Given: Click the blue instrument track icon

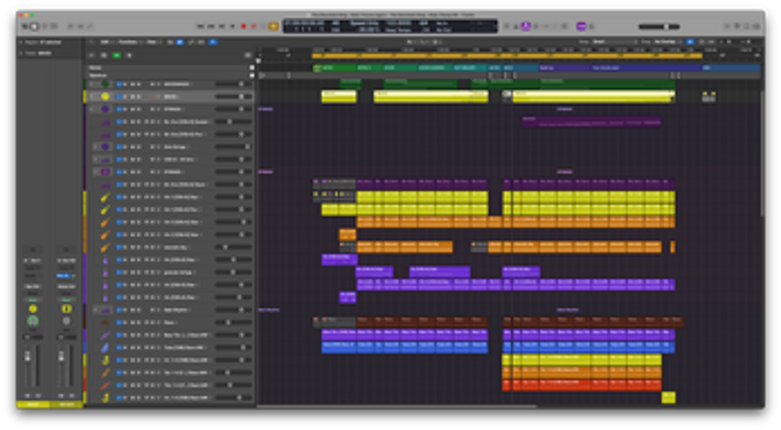Looking at the screenshot, I should (x=105, y=347).
